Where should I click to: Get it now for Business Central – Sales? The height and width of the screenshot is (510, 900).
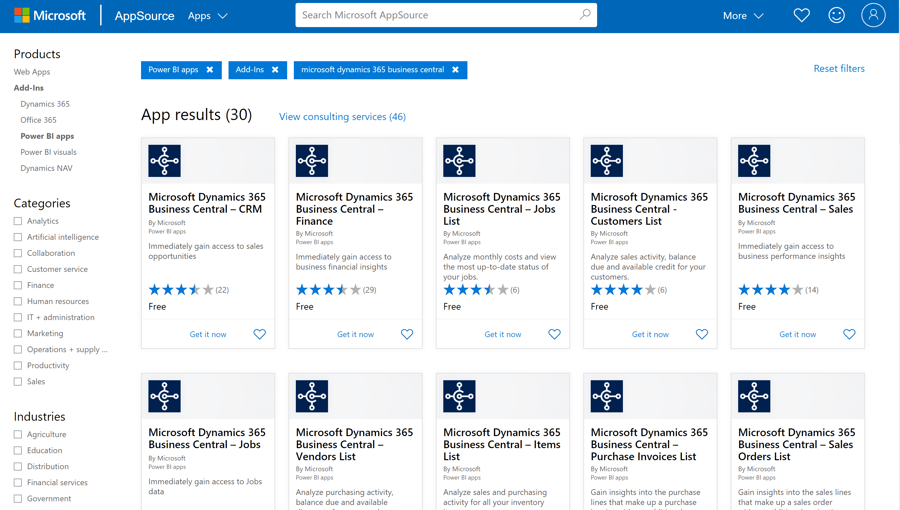point(798,334)
